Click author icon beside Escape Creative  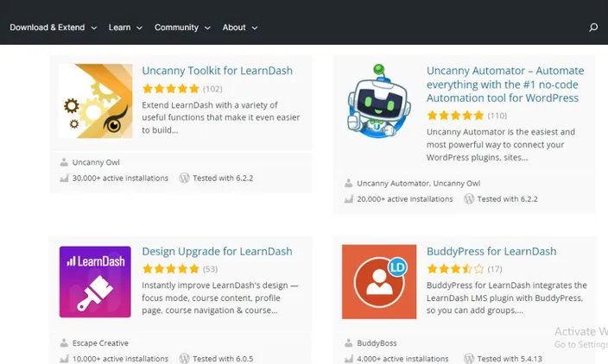click(x=64, y=343)
